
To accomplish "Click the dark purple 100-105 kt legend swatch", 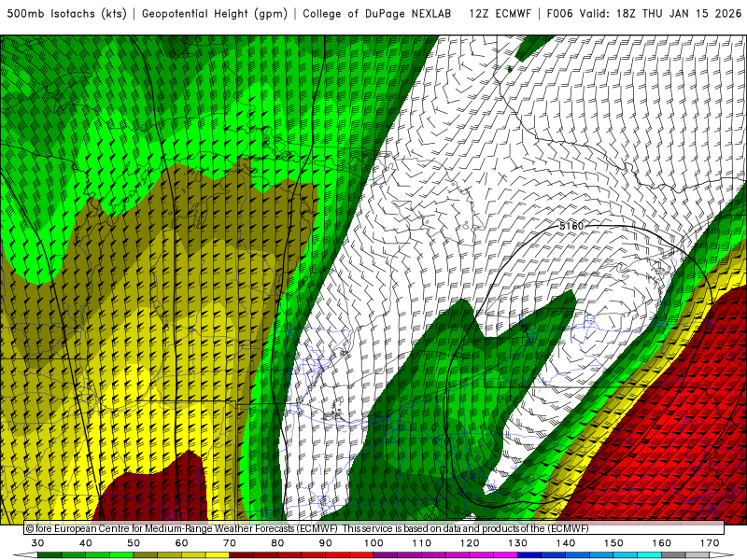I will (386, 555).
